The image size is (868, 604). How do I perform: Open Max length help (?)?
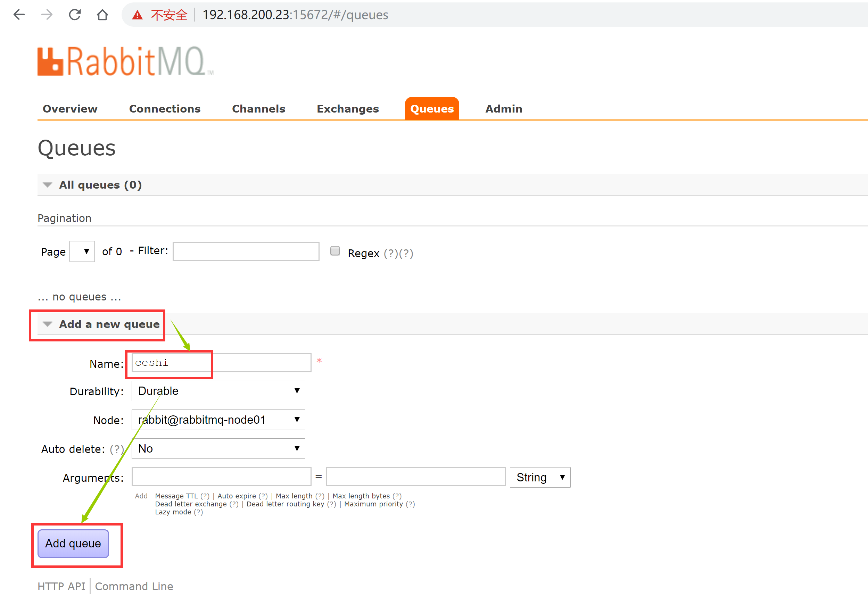320,496
